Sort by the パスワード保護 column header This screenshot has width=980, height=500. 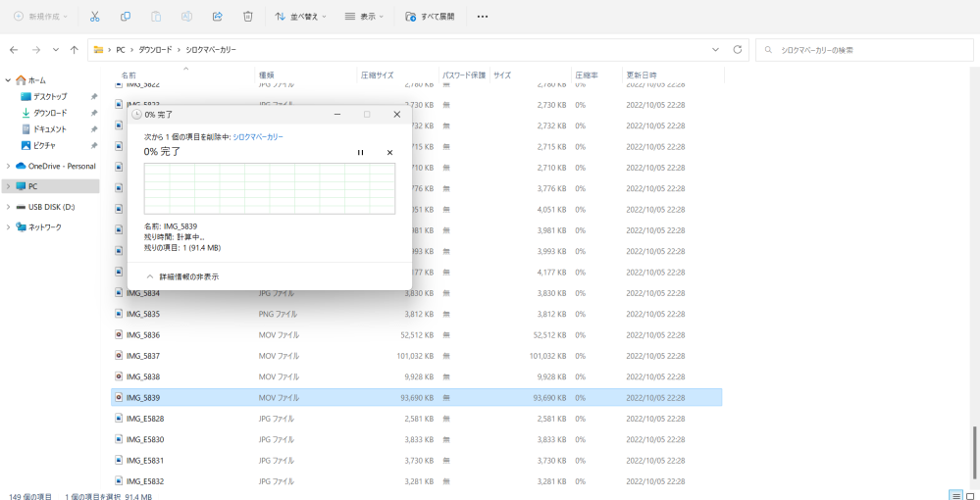click(x=464, y=75)
